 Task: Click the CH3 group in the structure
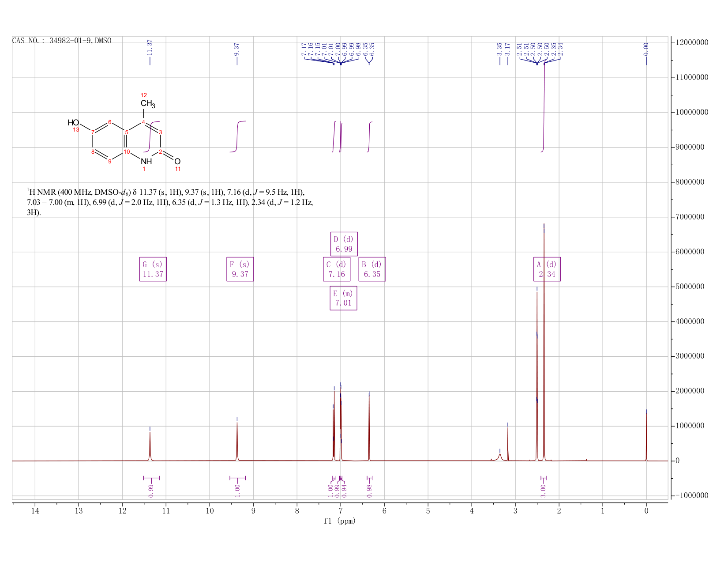tap(148, 104)
